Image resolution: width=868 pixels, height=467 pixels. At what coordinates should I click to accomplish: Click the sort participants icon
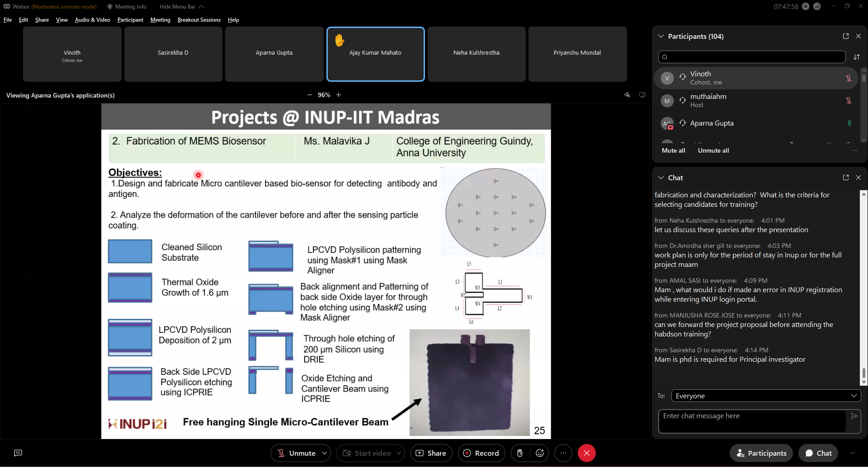click(857, 57)
